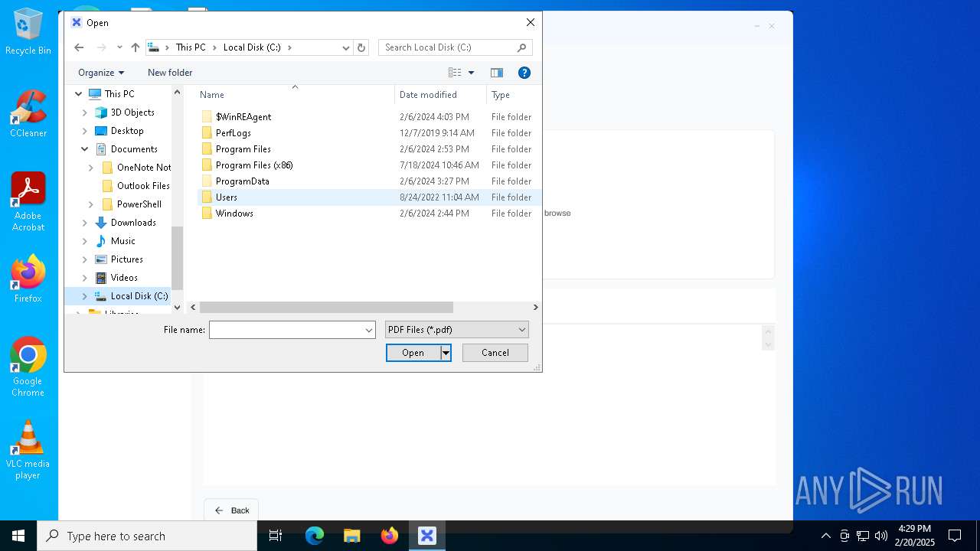Select Pictures in navigation tree
The width and height of the screenshot is (980, 551).
pos(119,259)
